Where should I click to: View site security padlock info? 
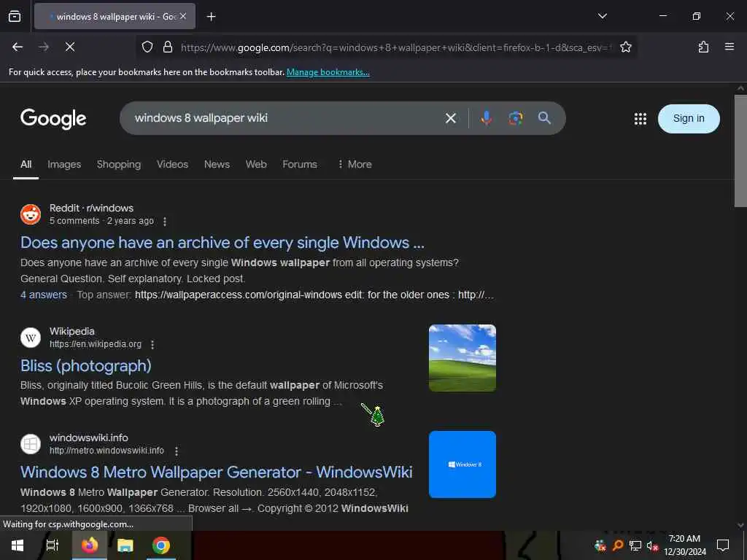click(x=168, y=47)
